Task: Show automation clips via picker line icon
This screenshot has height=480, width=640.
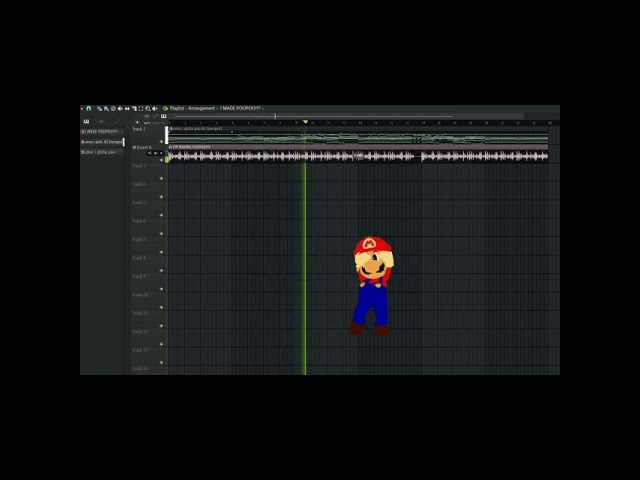Action: 117,122
